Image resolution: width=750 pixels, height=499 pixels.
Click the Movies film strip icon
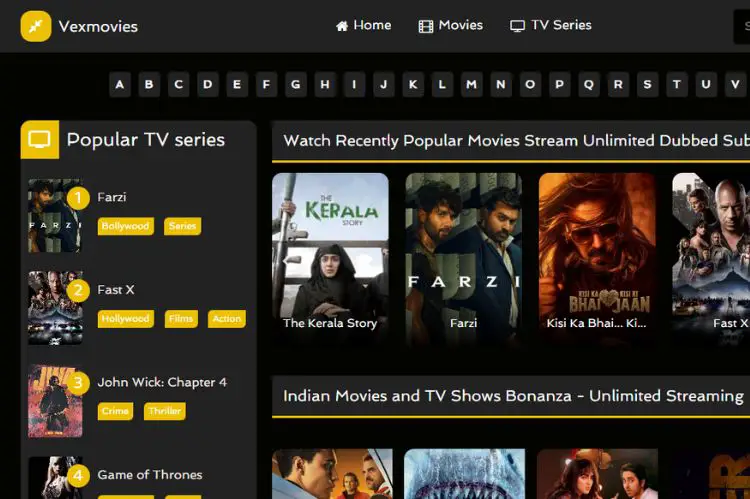[x=426, y=26]
